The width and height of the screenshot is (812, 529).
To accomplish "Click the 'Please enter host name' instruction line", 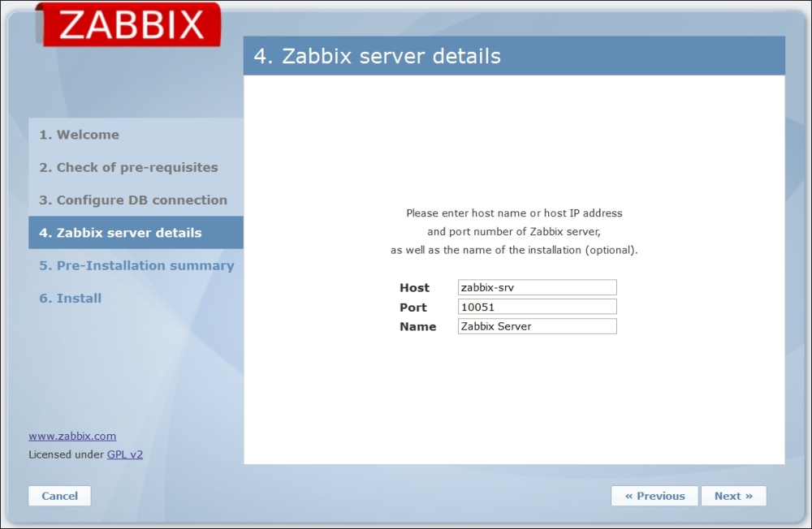I will pos(514,213).
